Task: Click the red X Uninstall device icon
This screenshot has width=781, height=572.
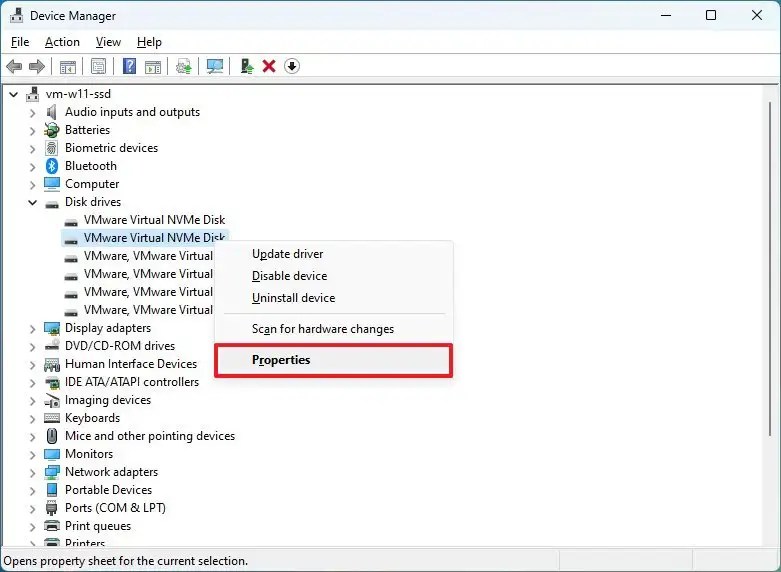Action: pos(269,67)
